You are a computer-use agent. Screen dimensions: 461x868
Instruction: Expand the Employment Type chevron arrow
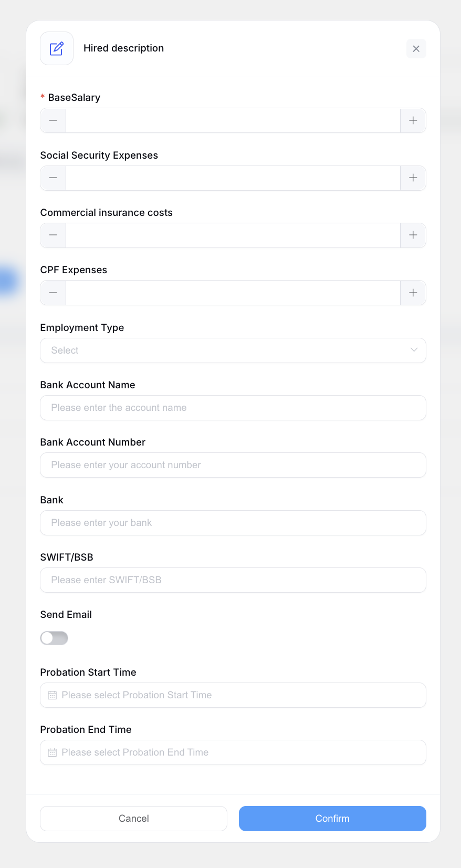(x=414, y=350)
